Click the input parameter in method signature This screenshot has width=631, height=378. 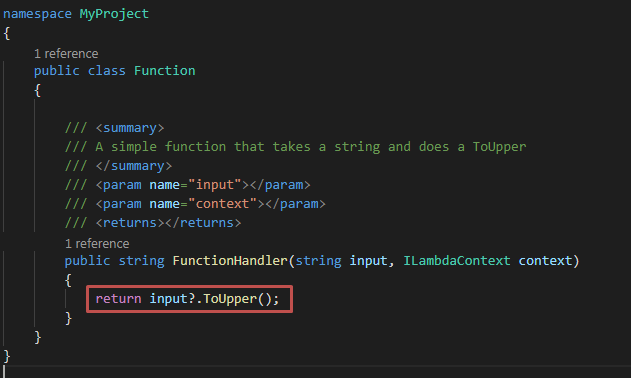(368, 261)
